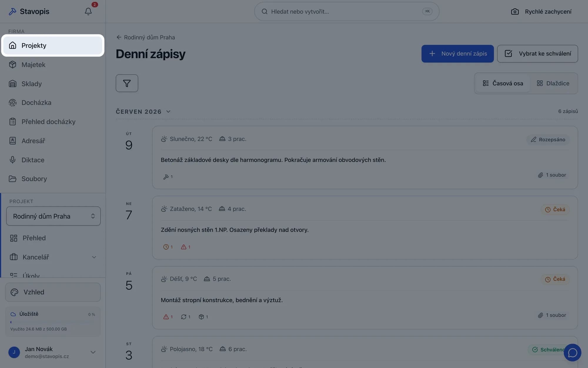Click Vybrat ke schválení button
Screen dimensions: 588x368
tap(537, 54)
